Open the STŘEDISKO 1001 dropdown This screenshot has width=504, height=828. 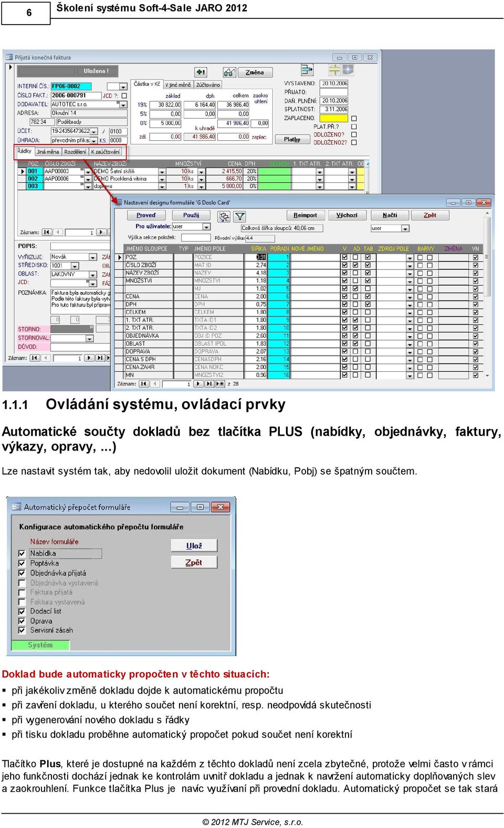tap(74, 266)
